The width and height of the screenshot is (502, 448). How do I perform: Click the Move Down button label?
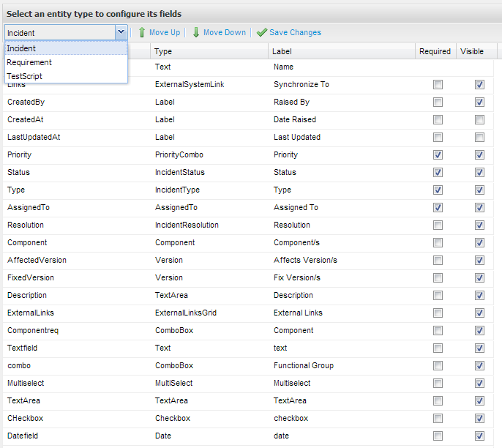224,32
